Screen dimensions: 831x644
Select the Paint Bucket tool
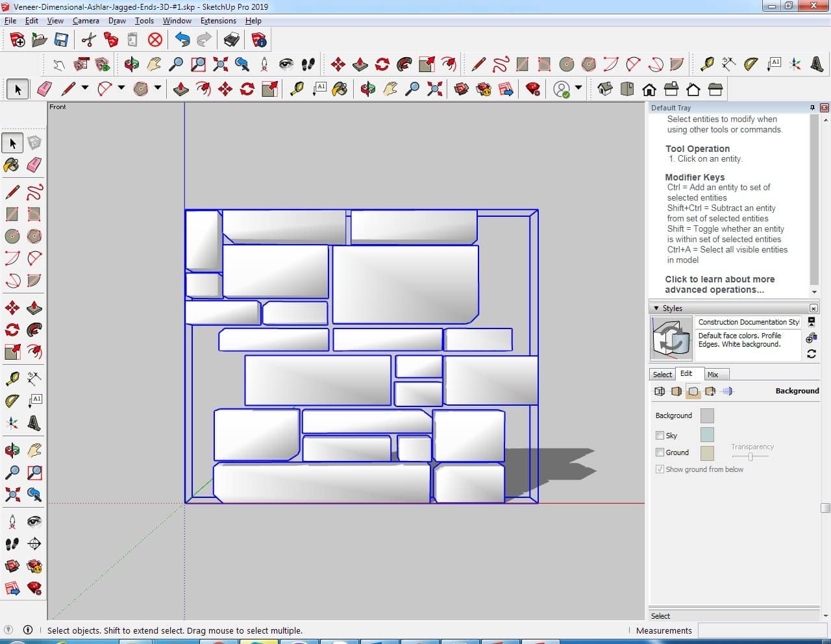click(12, 165)
